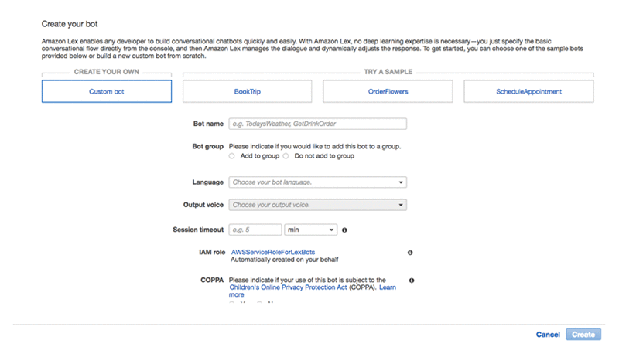Focus the Session timeout value field
Viewport: 619px width, 364px height.
[255, 230]
